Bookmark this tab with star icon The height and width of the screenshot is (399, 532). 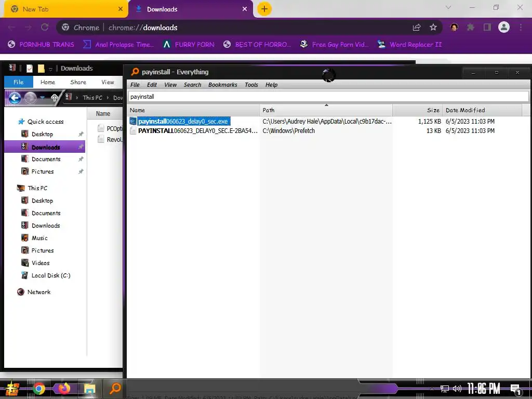tap(433, 28)
